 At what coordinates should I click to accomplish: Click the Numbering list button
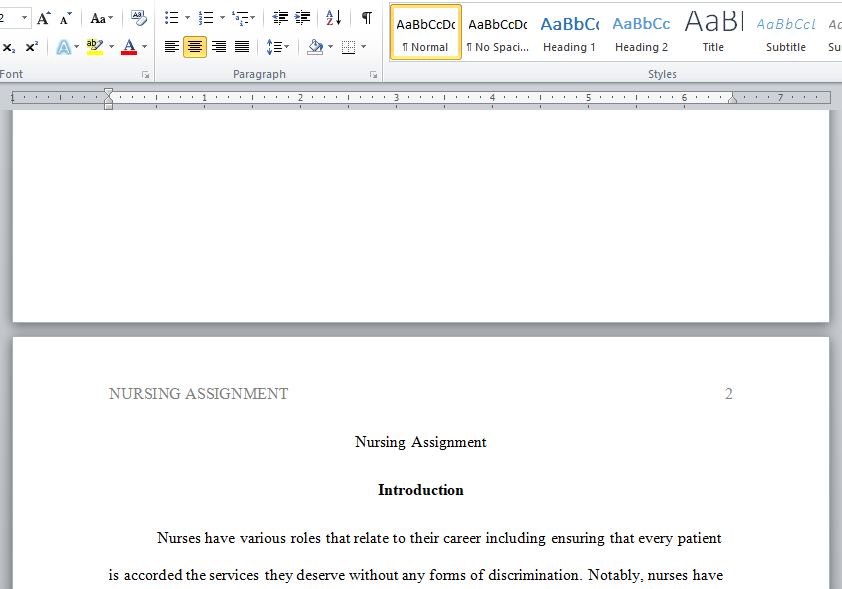pos(206,18)
